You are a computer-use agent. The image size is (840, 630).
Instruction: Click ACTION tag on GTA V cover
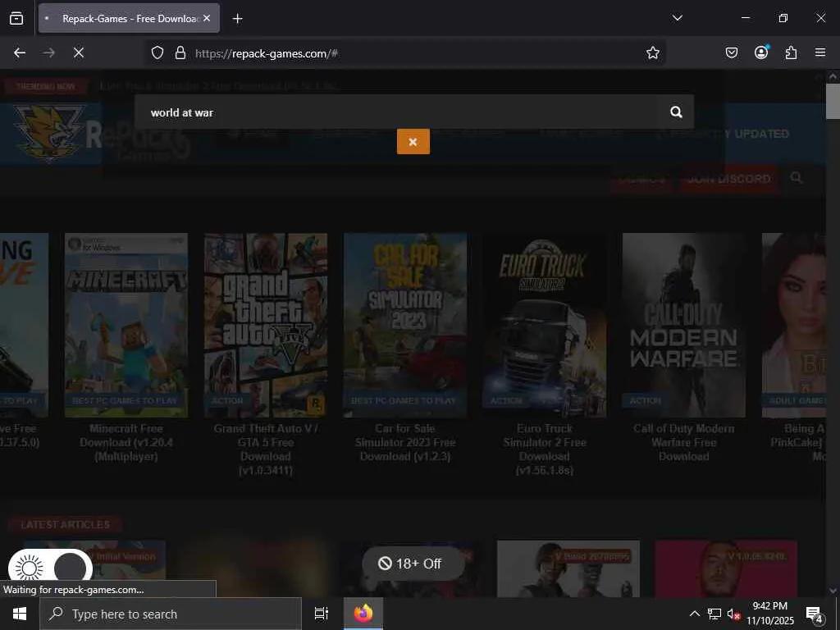point(227,400)
